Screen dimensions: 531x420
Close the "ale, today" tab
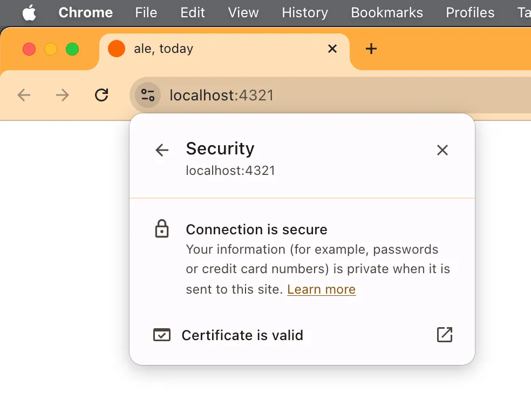332,49
